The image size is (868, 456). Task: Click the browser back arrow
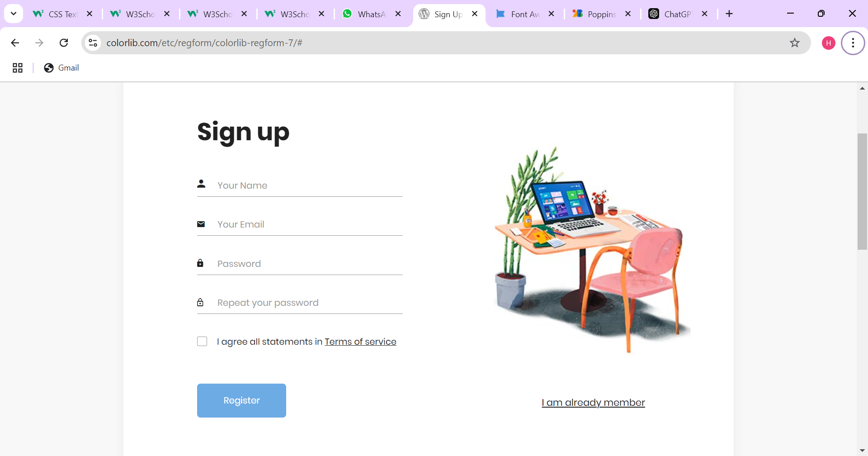[x=15, y=43]
